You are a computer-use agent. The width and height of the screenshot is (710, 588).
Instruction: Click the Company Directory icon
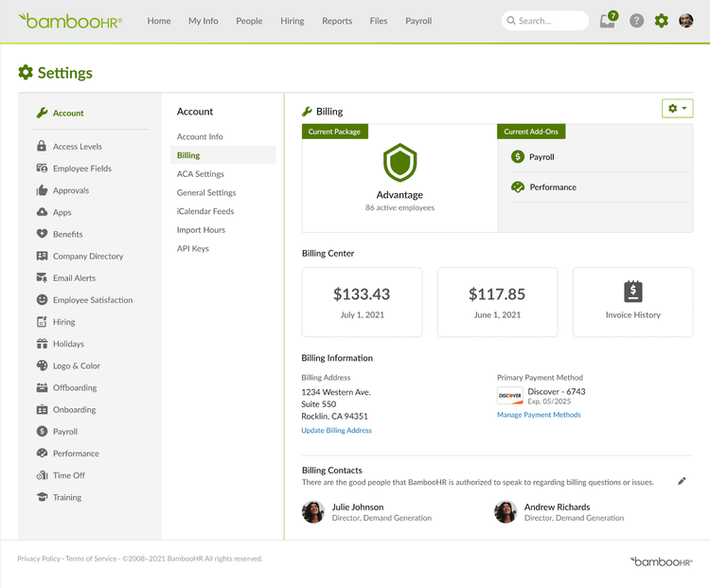[x=42, y=256]
